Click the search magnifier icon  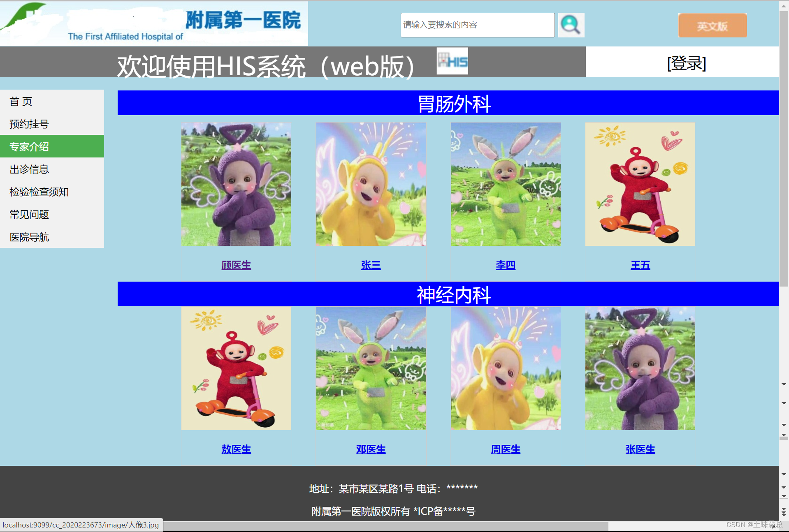tap(571, 25)
